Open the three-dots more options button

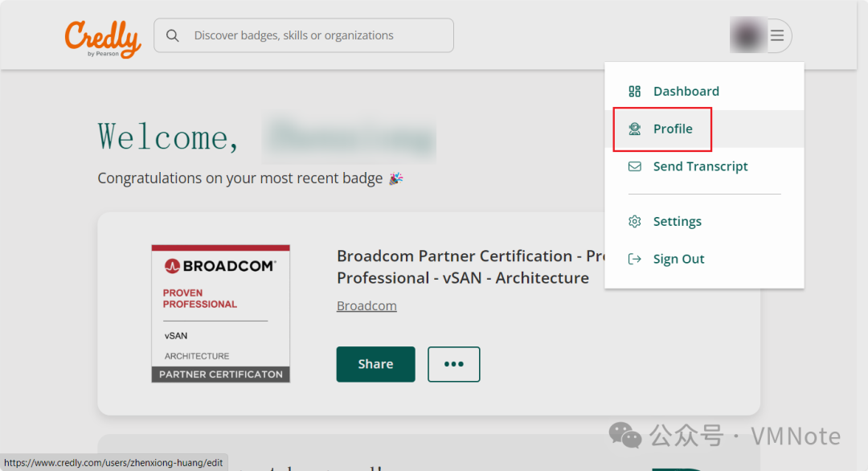[453, 364]
